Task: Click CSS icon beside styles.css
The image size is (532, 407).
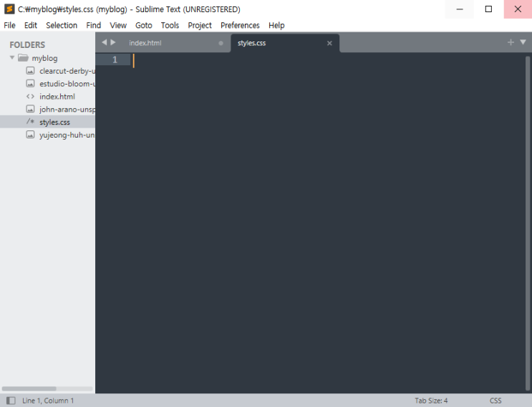Action: tap(30, 121)
